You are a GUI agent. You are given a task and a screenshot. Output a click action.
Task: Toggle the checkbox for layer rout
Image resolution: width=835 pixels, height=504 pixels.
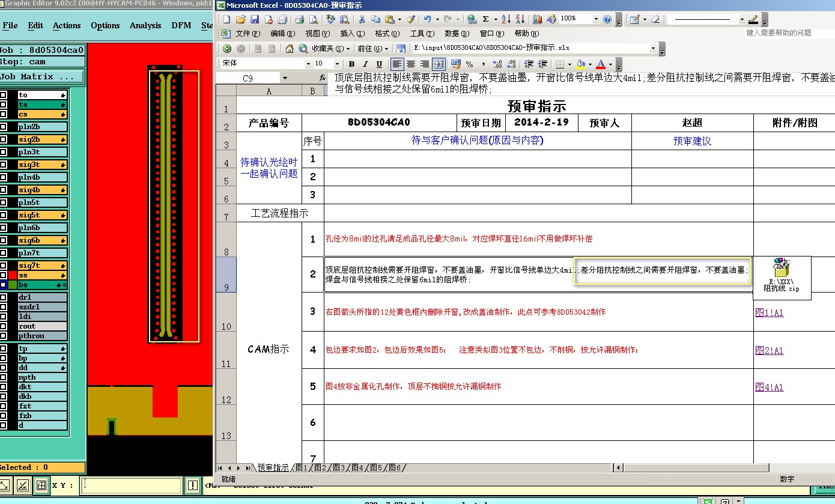point(3,326)
